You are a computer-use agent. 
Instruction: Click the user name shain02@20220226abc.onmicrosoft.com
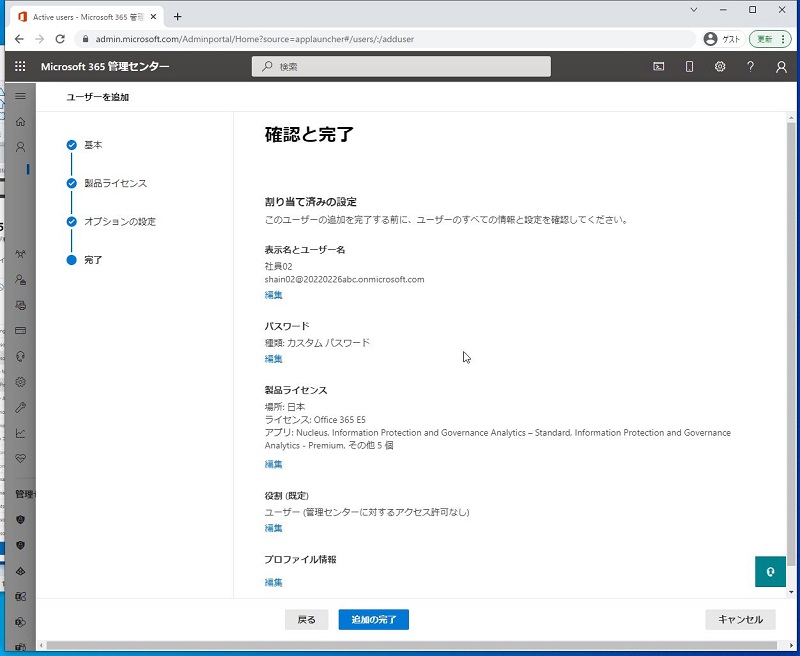coord(344,279)
